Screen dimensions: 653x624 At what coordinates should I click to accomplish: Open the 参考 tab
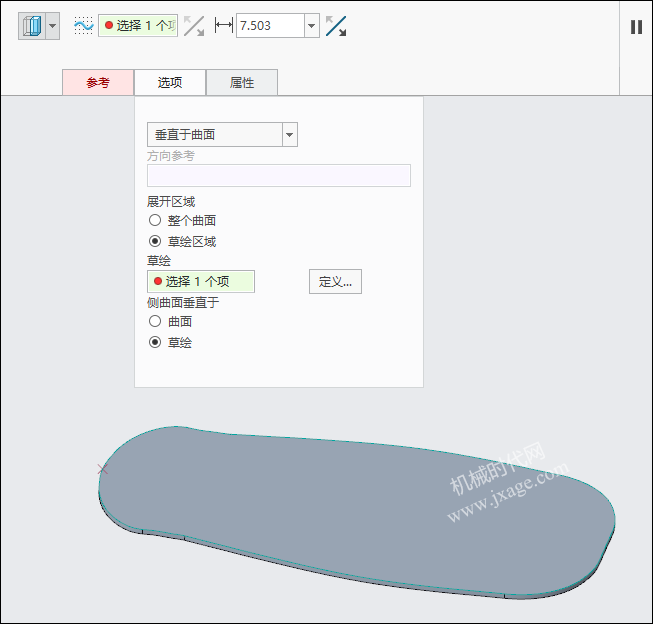98,82
